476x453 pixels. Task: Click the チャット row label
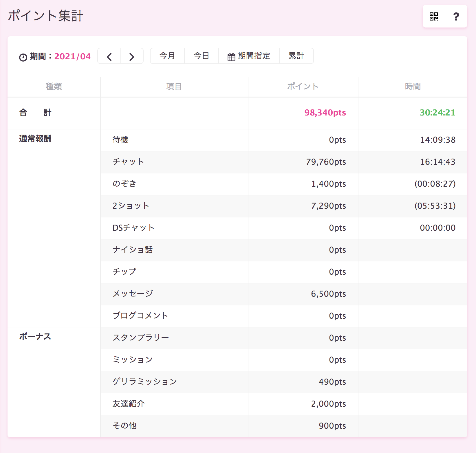[x=128, y=162]
